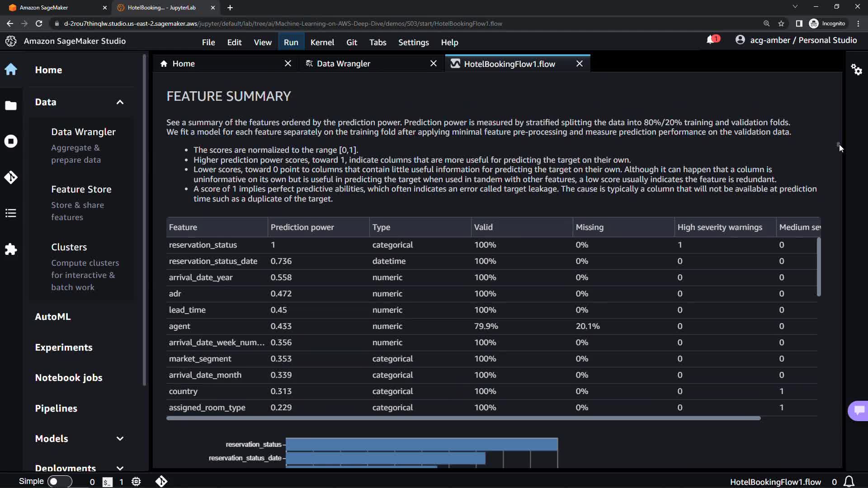
Task: Open AutoML from the sidebar
Action: [53, 317]
